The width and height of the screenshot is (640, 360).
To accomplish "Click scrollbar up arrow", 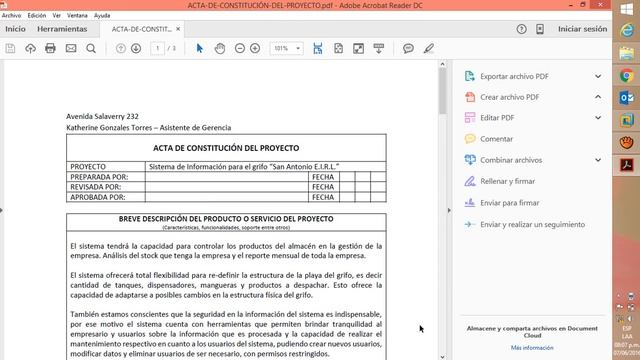I will tap(442, 64).
